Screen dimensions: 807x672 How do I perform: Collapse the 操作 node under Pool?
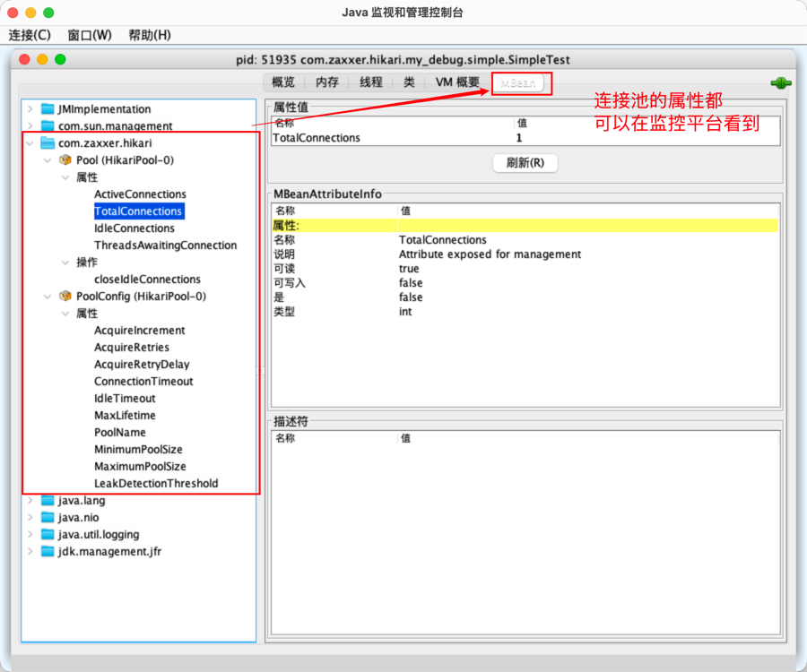(x=65, y=263)
